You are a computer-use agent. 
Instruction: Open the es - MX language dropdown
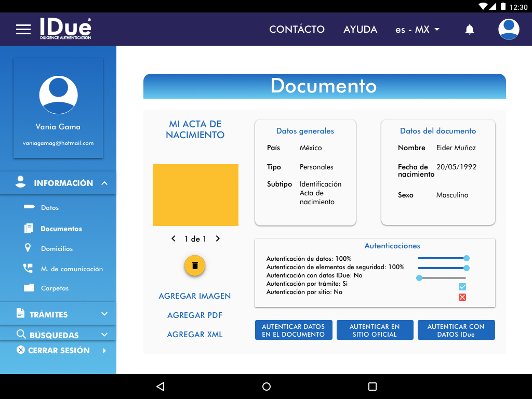pyautogui.click(x=417, y=30)
